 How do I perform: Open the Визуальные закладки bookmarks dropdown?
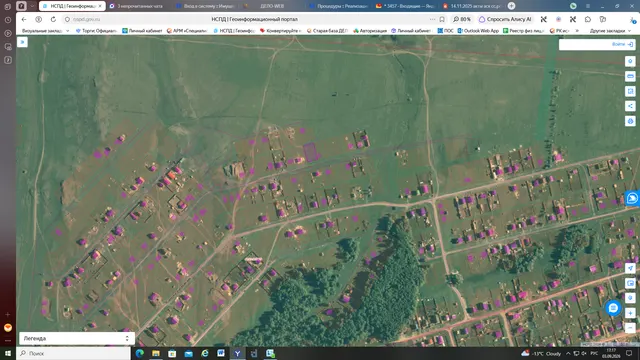click(x=45, y=31)
